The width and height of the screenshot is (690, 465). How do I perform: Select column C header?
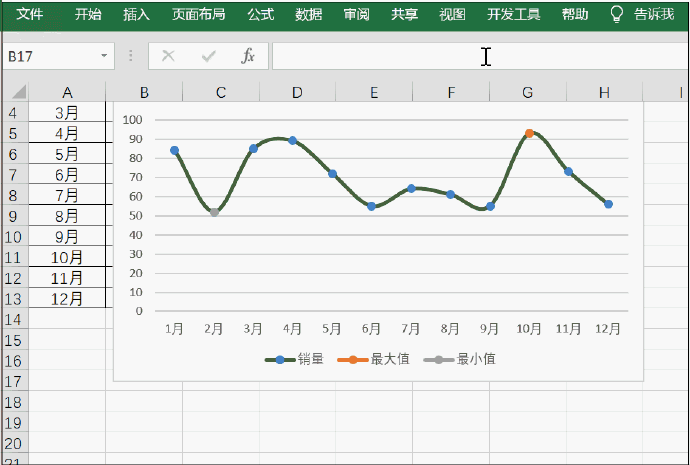[220, 92]
